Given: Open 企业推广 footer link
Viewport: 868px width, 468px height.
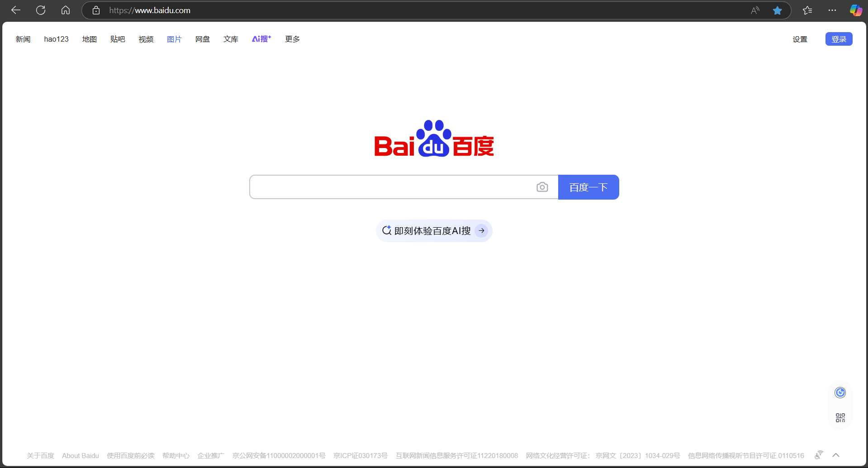Looking at the screenshot, I should [x=211, y=456].
